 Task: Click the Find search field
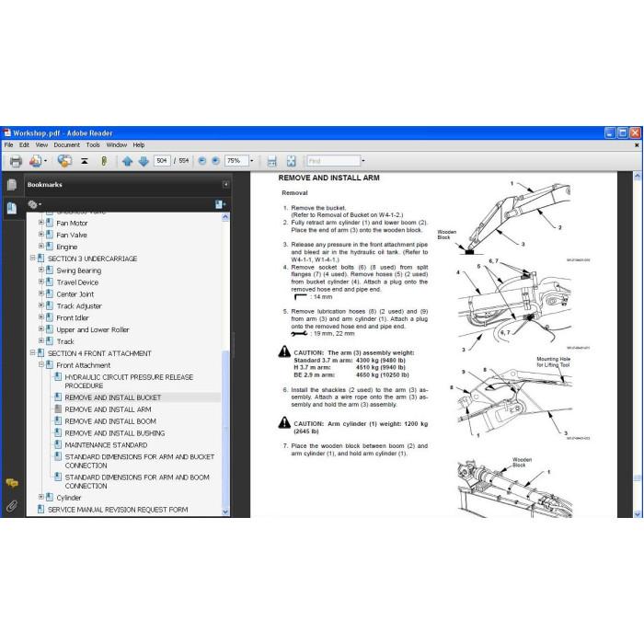(x=333, y=161)
